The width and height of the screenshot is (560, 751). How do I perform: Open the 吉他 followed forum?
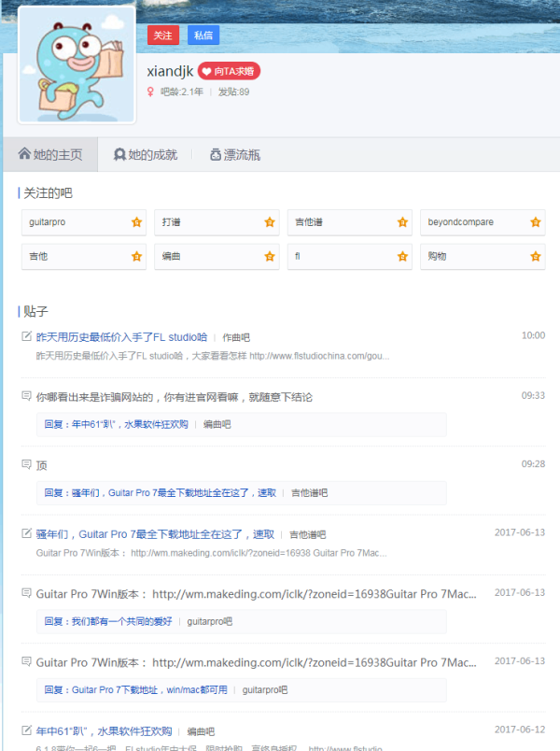click(x=84, y=256)
